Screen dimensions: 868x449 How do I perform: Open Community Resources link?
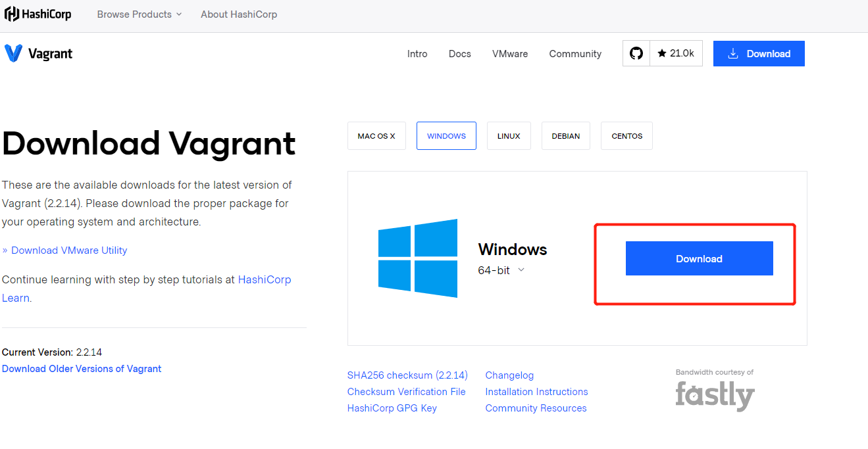(536, 408)
